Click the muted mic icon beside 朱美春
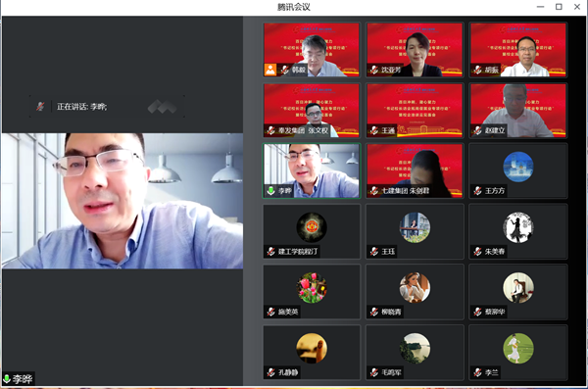The height and width of the screenshot is (389, 588). (478, 251)
